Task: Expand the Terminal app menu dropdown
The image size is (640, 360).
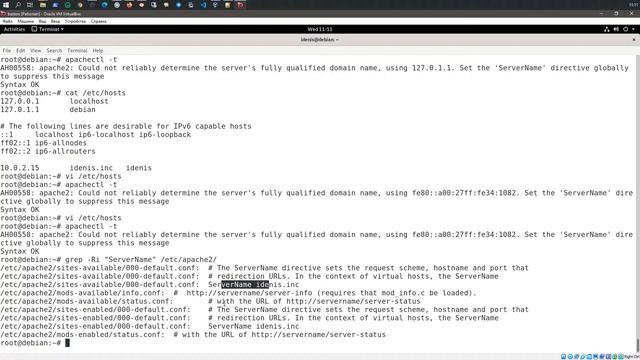Action: (48, 29)
